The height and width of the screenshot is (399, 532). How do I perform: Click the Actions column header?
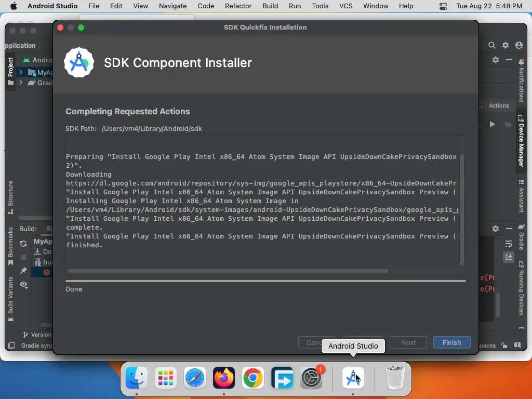(x=498, y=105)
